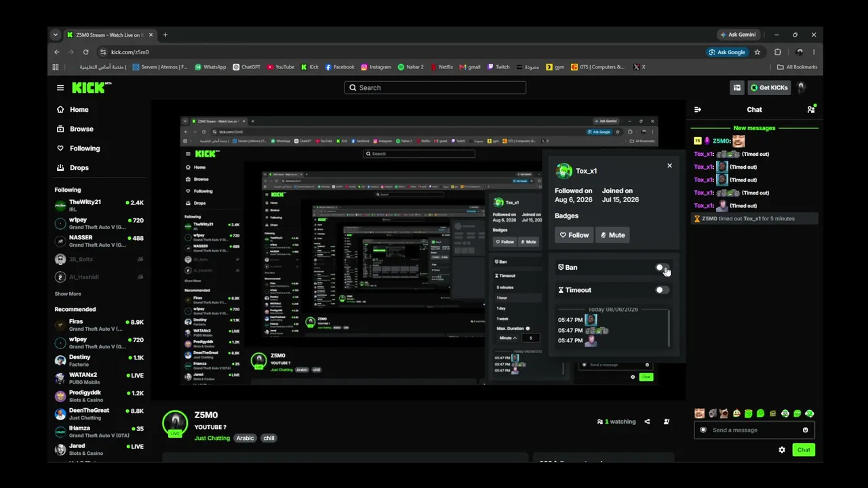Open DeenTheGreat recommended channel
Screen dimensions: 868x488
pyautogui.click(x=99, y=413)
